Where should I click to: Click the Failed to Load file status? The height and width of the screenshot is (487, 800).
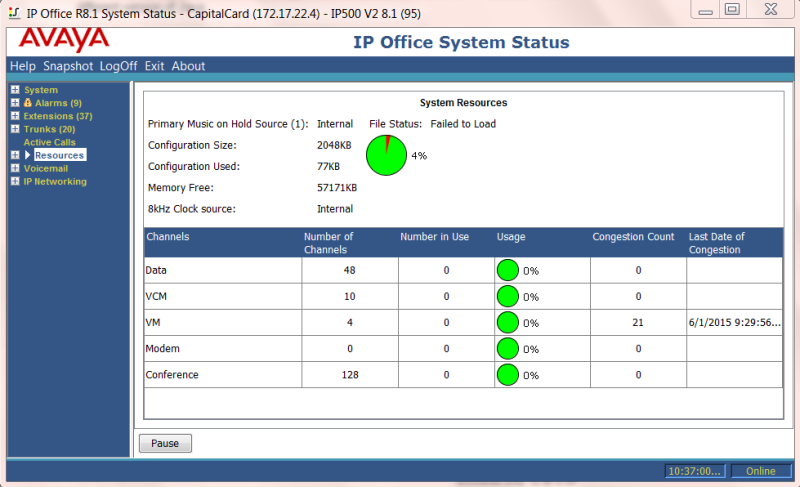(463, 124)
